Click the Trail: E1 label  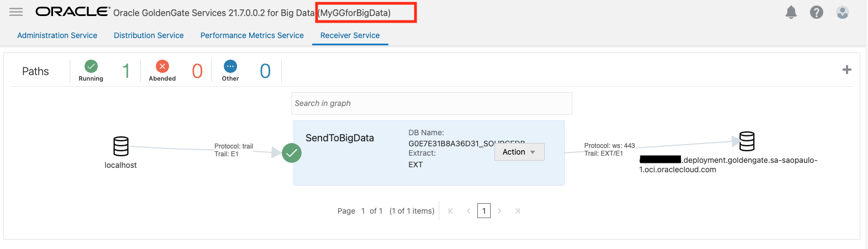(227, 154)
